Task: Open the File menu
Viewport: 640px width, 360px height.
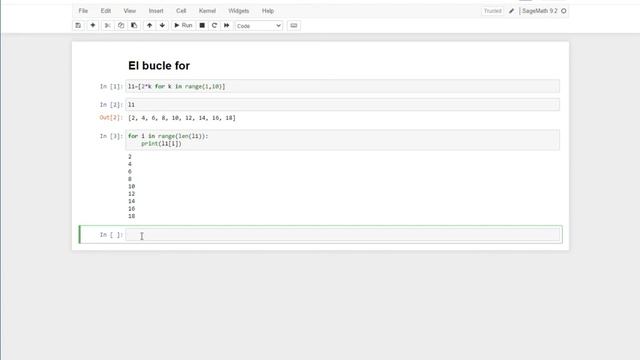Action: (83, 11)
